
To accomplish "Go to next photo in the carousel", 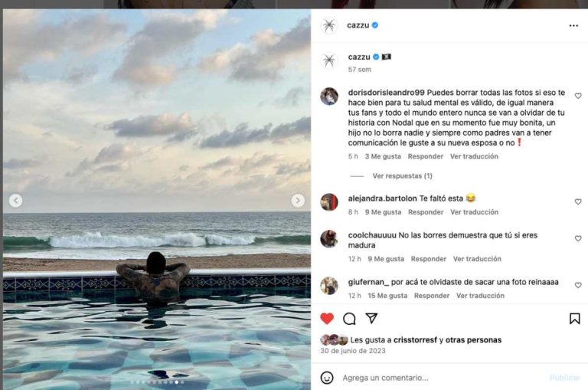I will tap(298, 201).
